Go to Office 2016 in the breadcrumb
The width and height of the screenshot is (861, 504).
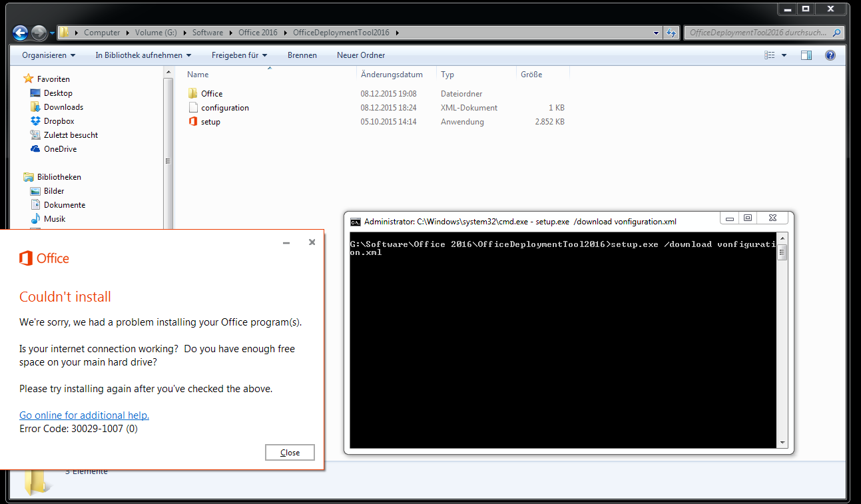[x=258, y=33]
